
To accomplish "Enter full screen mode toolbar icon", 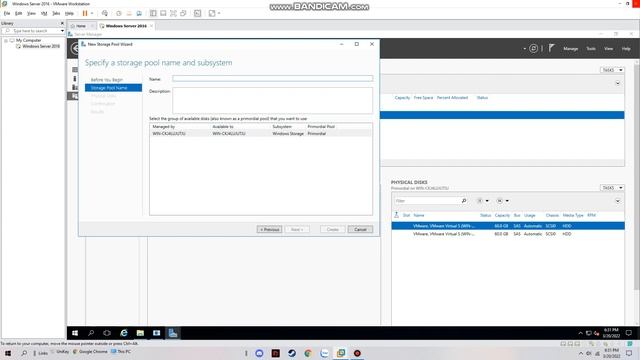I will [173, 13].
